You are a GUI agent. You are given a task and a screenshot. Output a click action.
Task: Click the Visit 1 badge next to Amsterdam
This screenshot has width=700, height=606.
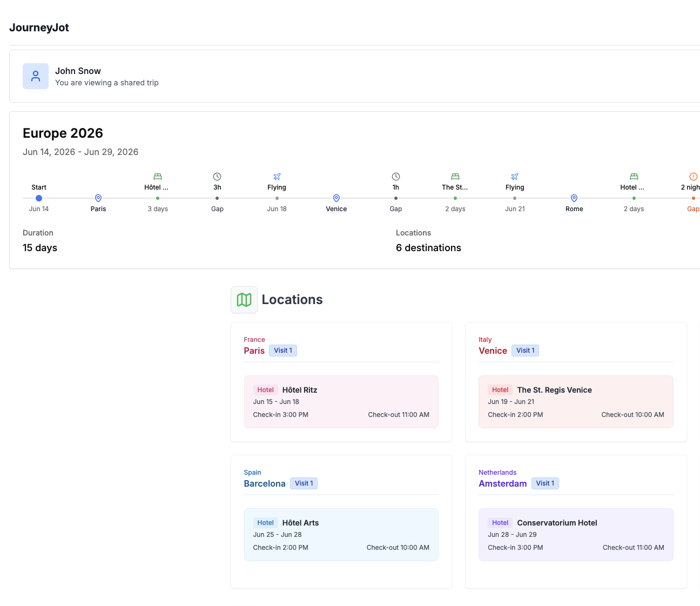[x=545, y=483]
